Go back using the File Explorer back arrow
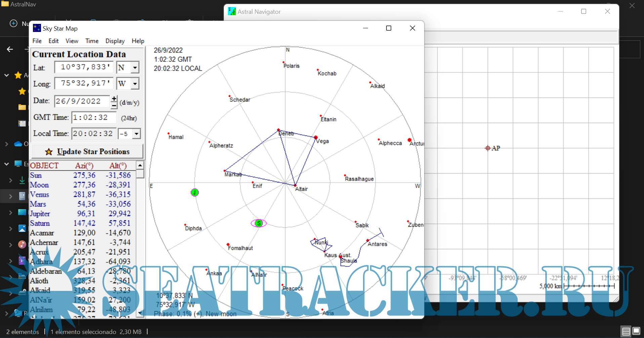This screenshot has height=338, width=644. tap(10, 49)
